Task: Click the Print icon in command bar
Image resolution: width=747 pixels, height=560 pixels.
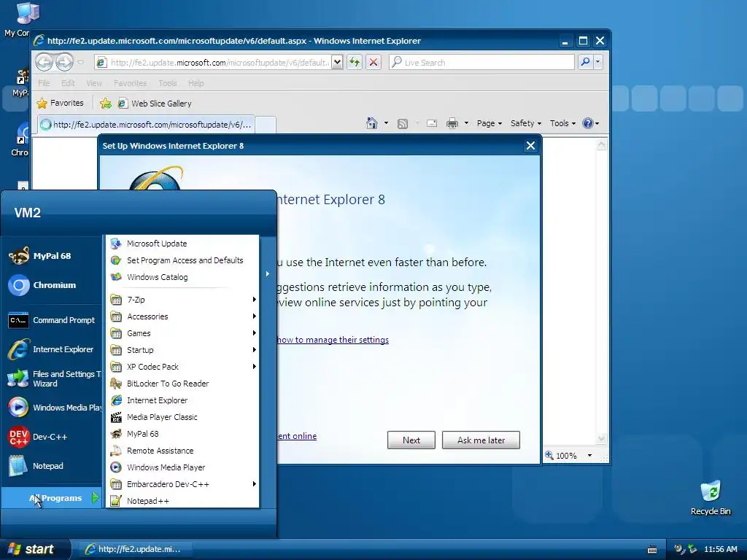Action: [452, 124]
